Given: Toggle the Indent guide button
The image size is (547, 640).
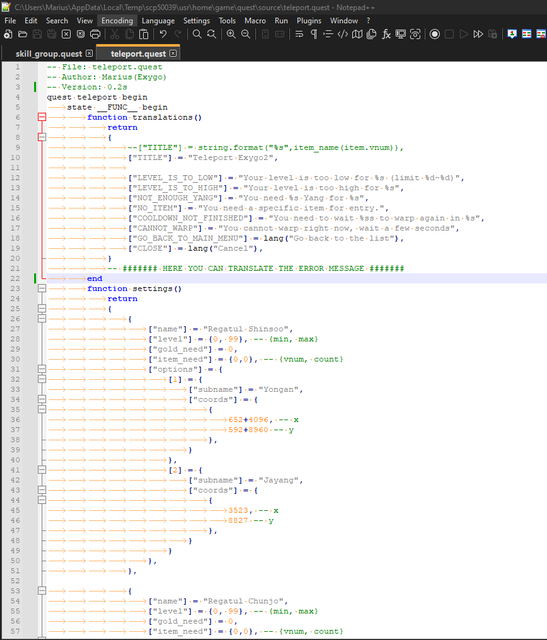Looking at the screenshot, I should 328,34.
